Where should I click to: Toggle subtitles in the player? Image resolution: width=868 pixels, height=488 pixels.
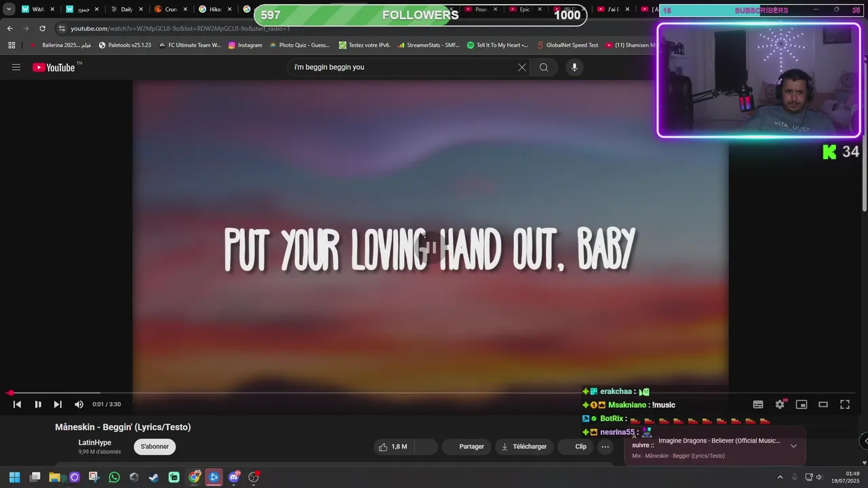(758, 405)
